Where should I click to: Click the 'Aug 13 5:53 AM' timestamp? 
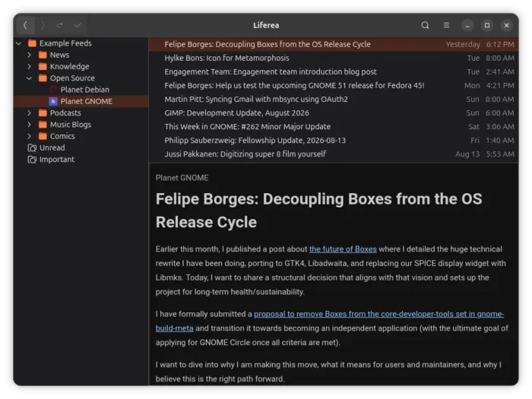coord(485,154)
